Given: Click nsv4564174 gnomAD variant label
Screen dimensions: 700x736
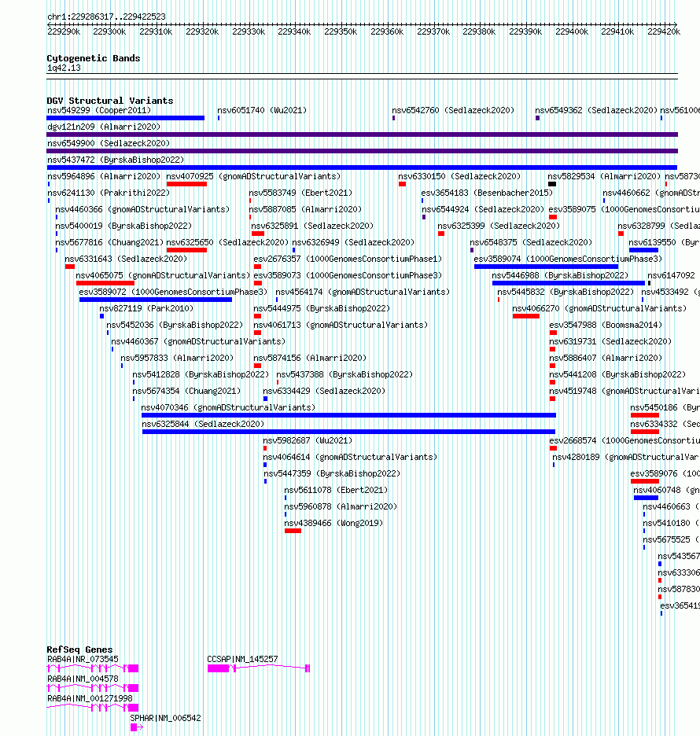Looking at the screenshot, I should 363,292.
